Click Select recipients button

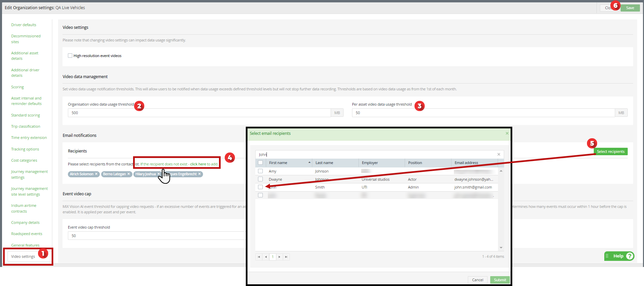[x=610, y=151]
